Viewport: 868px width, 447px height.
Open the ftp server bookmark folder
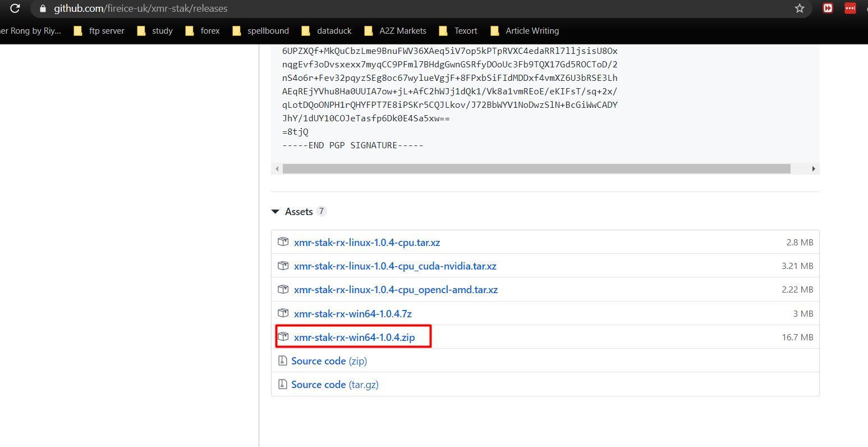[99, 31]
